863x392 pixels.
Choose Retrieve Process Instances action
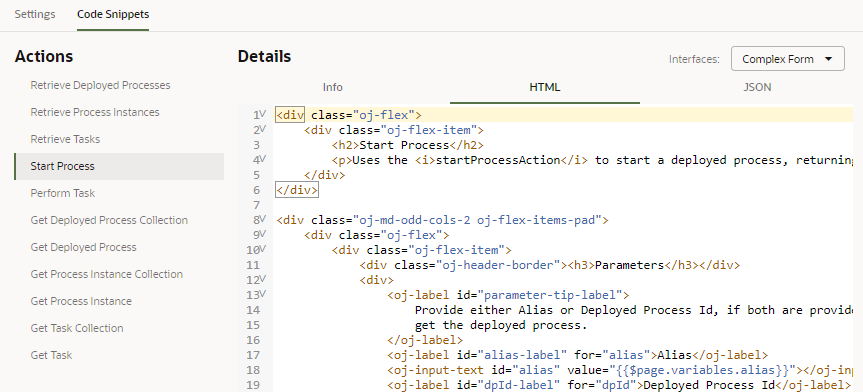coord(95,112)
